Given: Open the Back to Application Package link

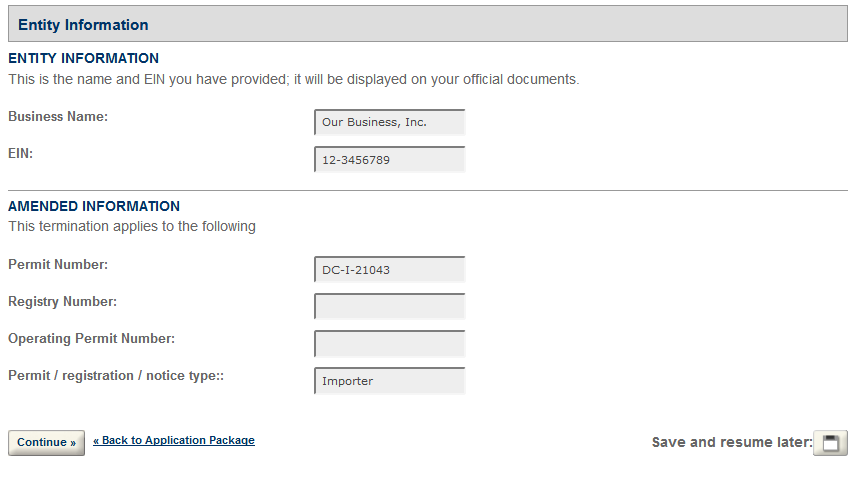Looking at the screenshot, I should pyautogui.click(x=174, y=441).
